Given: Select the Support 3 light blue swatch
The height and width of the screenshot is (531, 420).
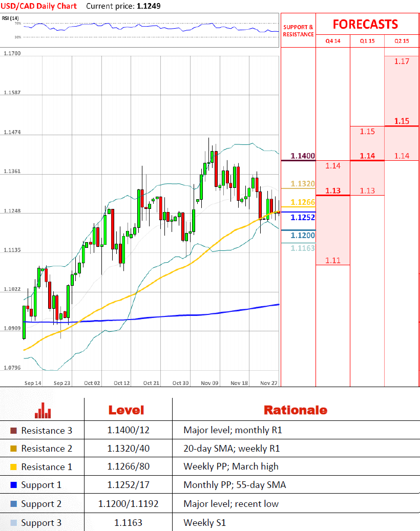Looking at the screenshot, I should click(x=13, y=522).
